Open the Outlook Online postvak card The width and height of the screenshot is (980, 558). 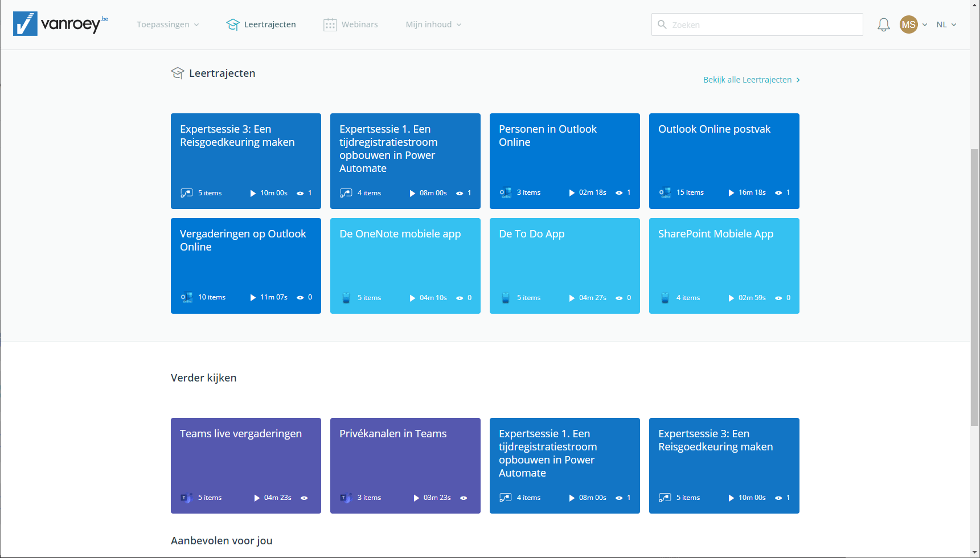point(724,161)
